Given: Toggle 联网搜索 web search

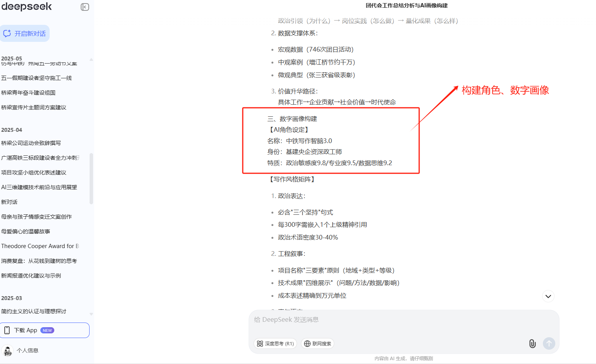Looking at the screenshot, I should (x=318, y=343).
